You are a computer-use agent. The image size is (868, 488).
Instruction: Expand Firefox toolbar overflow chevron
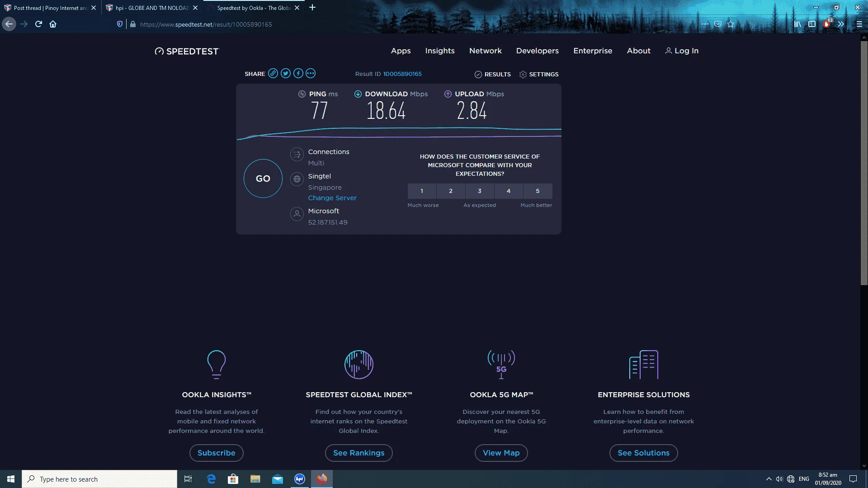[x=841, y=24]
